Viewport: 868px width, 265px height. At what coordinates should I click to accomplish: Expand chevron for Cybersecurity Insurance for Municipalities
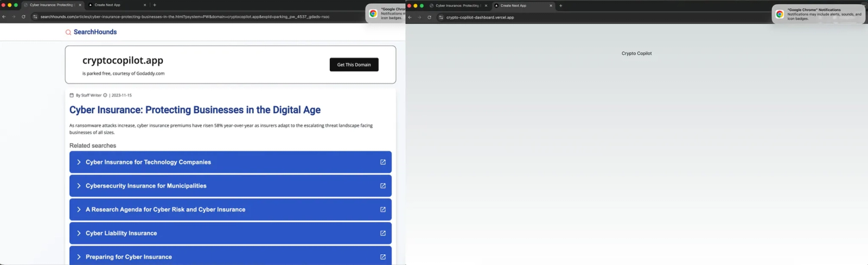(x=79, y=186)
